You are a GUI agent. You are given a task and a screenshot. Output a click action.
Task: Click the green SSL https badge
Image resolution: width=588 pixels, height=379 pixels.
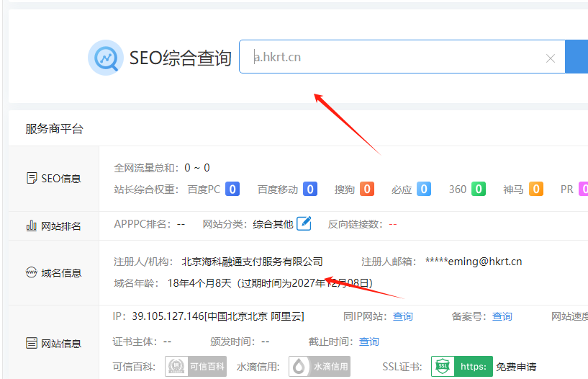(x=462, y=366)
